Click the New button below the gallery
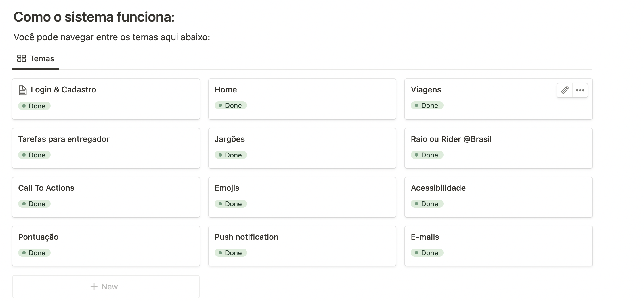 106,287
